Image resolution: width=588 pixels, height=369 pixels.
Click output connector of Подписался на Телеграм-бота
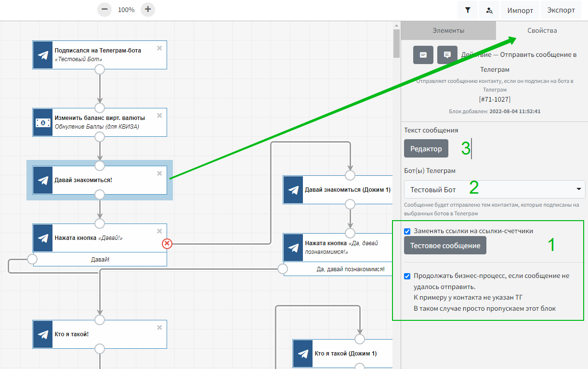[x=100, y=69]
